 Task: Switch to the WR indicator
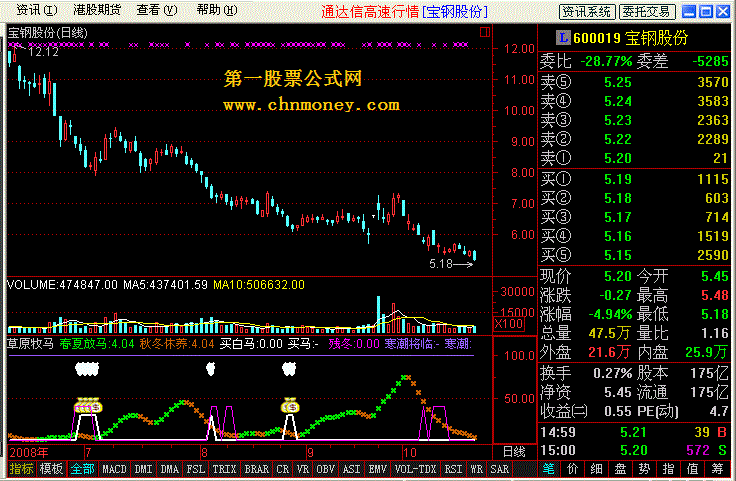pyautogui.click(x=476, y=469)
